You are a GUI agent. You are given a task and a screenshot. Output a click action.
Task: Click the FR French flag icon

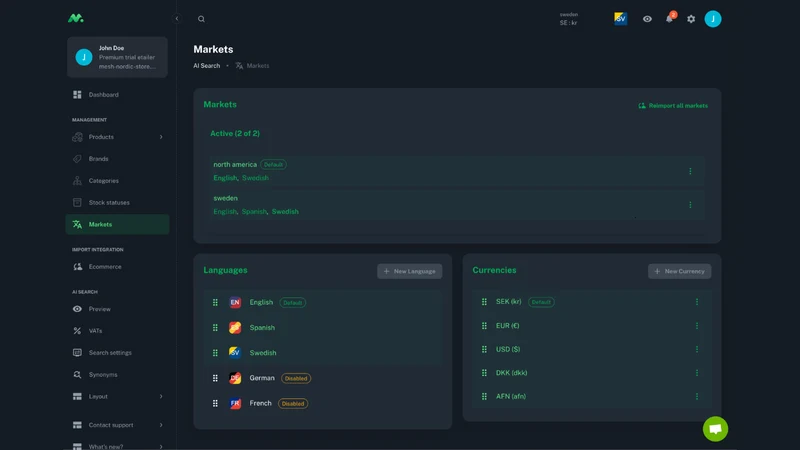point(235,403)
